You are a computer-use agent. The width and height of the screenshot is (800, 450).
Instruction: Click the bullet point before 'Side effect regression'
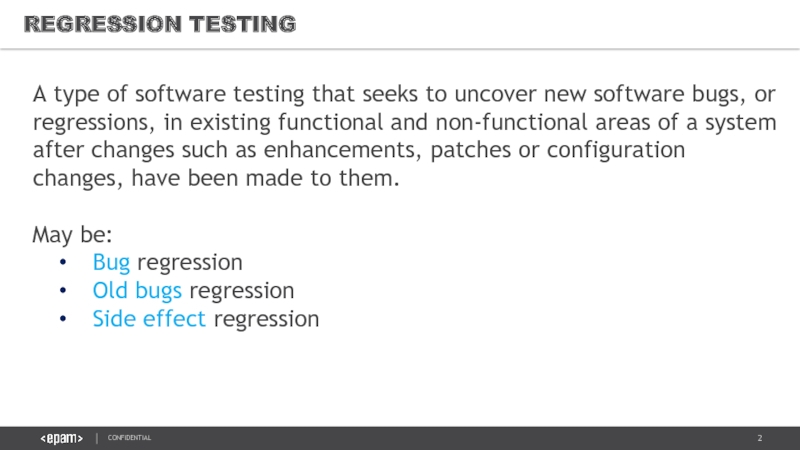[x=63, y=320]
